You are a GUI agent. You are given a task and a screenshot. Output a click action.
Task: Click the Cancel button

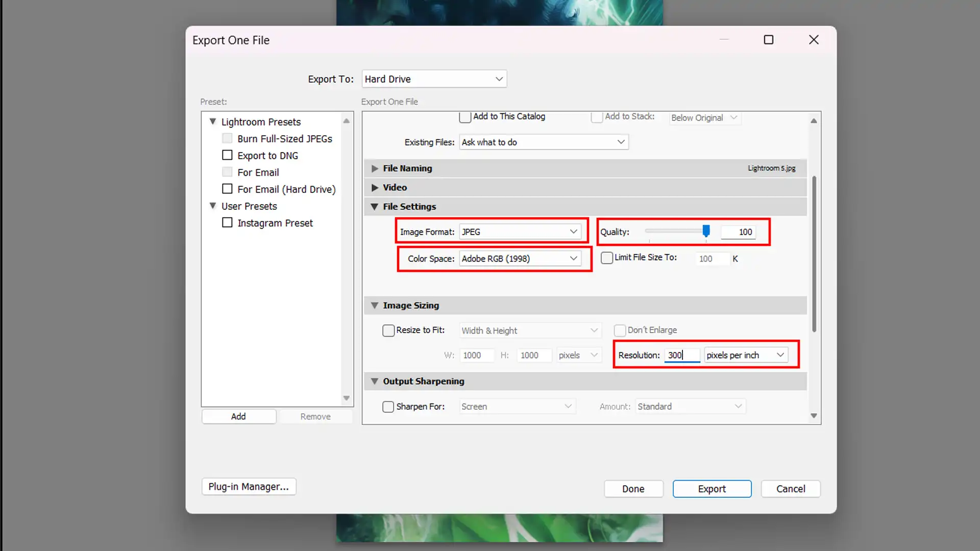(791, 488)
